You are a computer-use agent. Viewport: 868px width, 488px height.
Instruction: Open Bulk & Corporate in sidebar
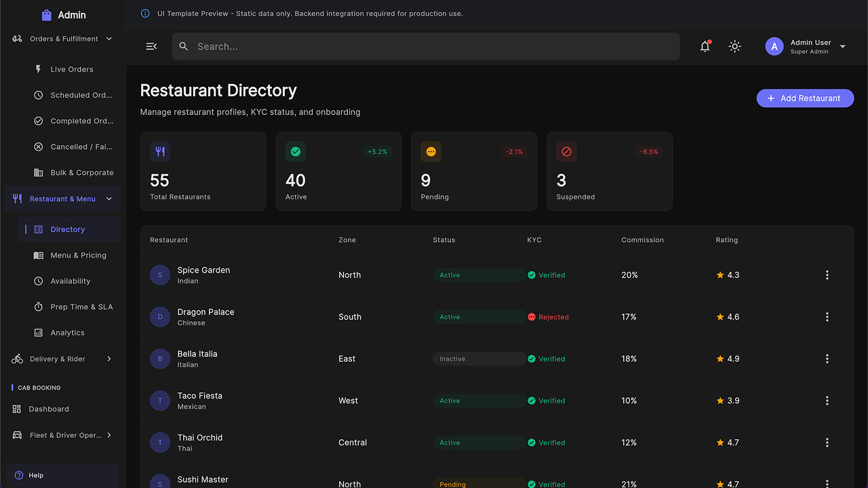[70, 172]
